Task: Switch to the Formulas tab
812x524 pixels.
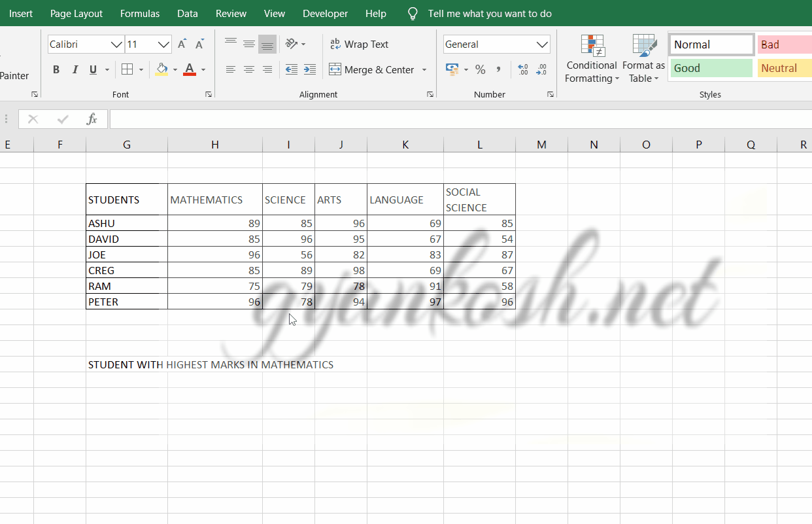Action: [139, 13]
